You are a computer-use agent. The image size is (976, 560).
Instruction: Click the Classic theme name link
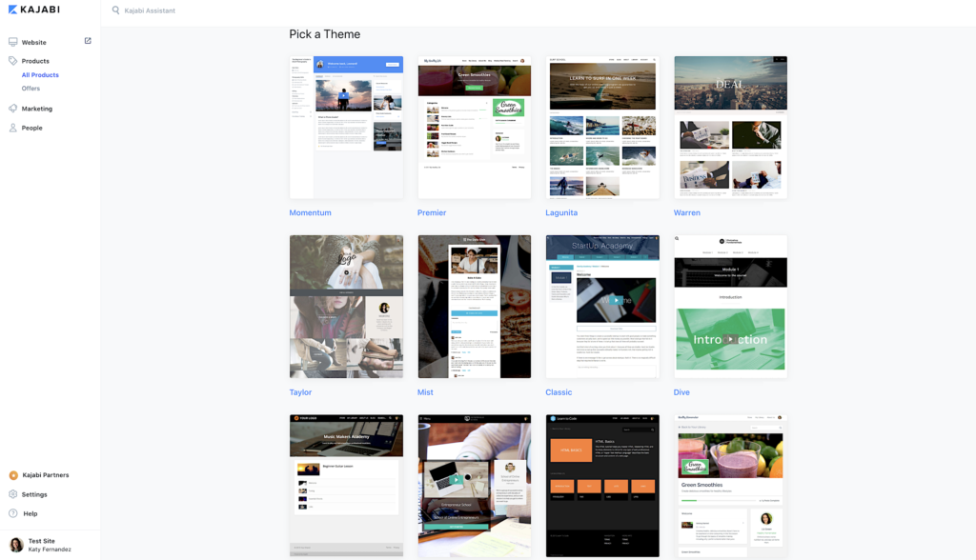pyautogui.click(x=559, y=392)
